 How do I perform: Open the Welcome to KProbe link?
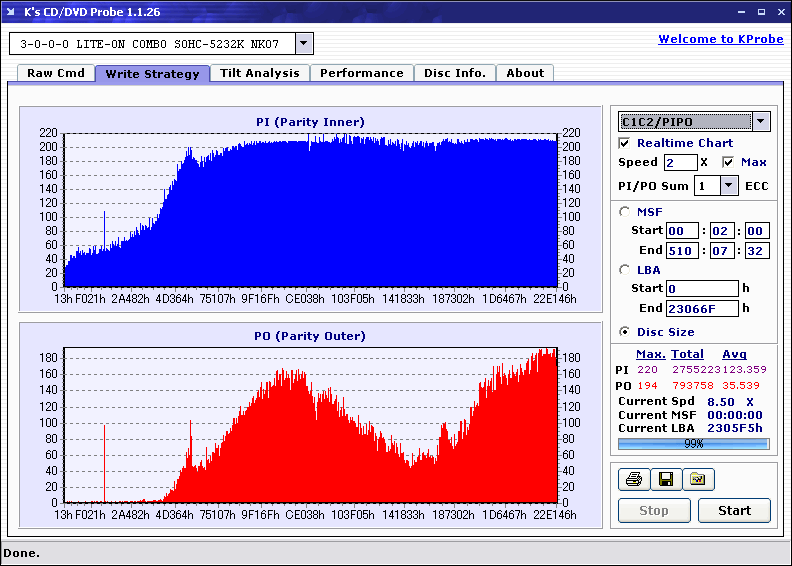[x=721, y=39]
